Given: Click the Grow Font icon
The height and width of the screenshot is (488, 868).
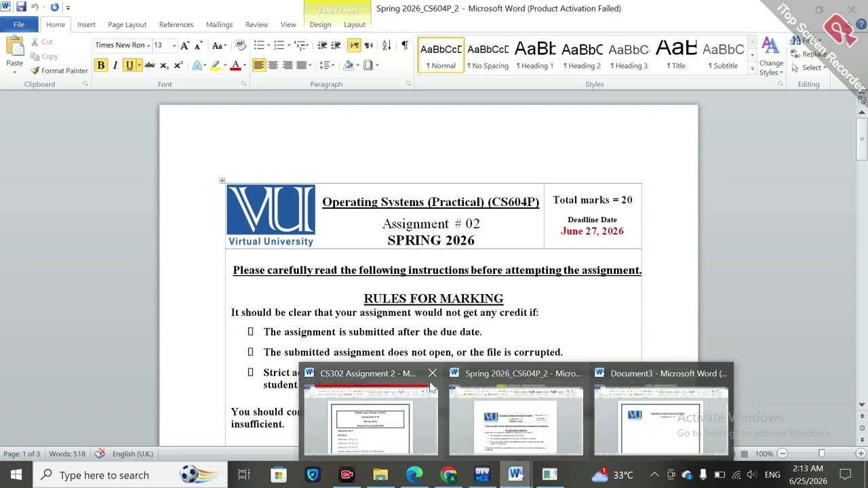Looking at the screenshot, I should 184,45.
